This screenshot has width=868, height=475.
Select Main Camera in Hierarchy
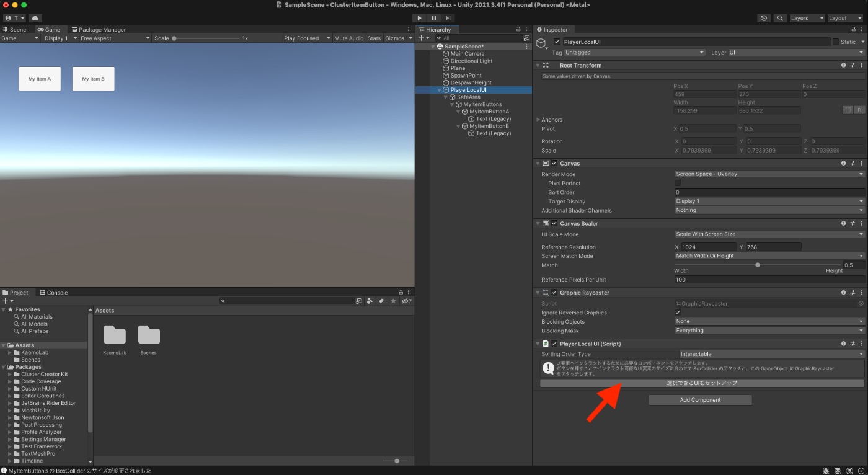467,53
